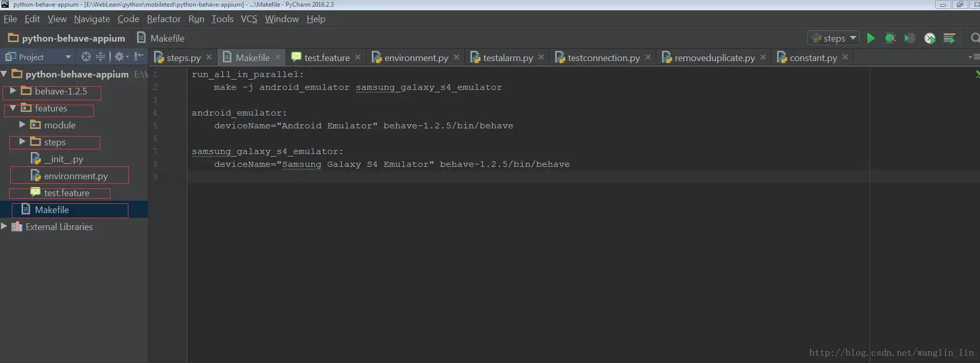This screenshot has width=980, height=363.
Task: Open the steps run configuration dropdown
Action: click(x=834, y=38)
